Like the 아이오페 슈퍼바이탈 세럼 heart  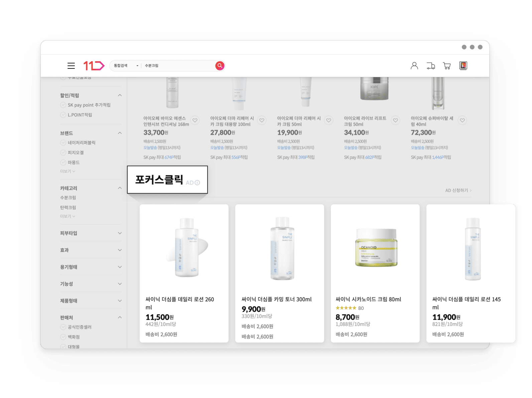[x=462, y=120]
